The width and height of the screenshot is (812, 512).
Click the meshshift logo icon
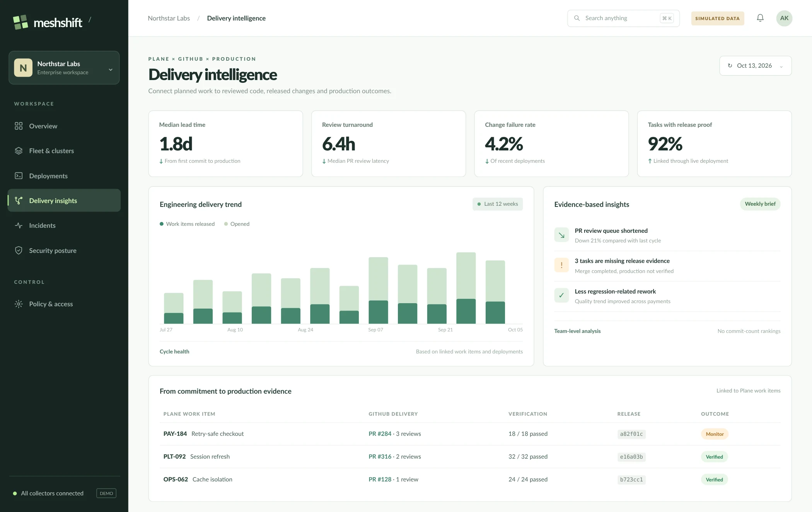20,22
